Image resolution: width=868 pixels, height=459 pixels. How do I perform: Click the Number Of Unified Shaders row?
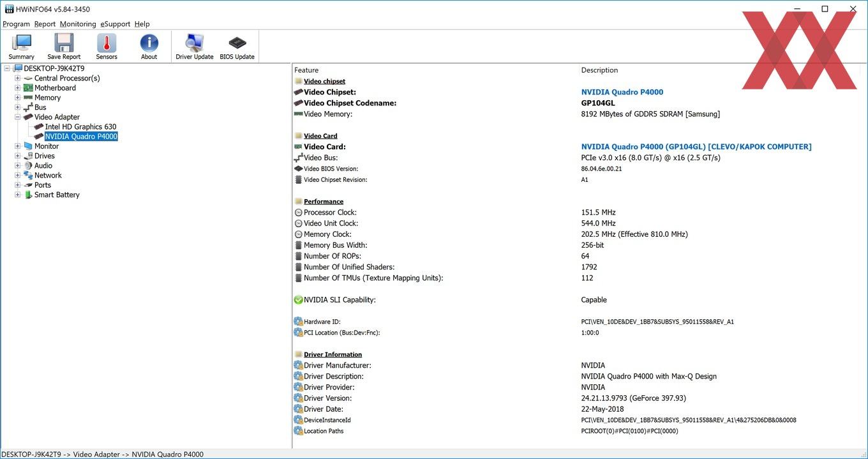(x=577, y=267)
